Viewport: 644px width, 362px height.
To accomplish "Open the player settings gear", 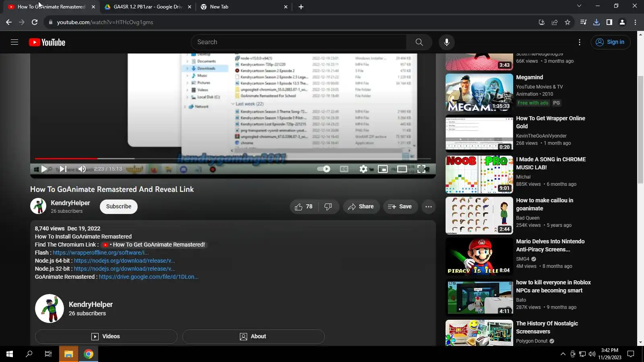I will click(x=363, y=169).
